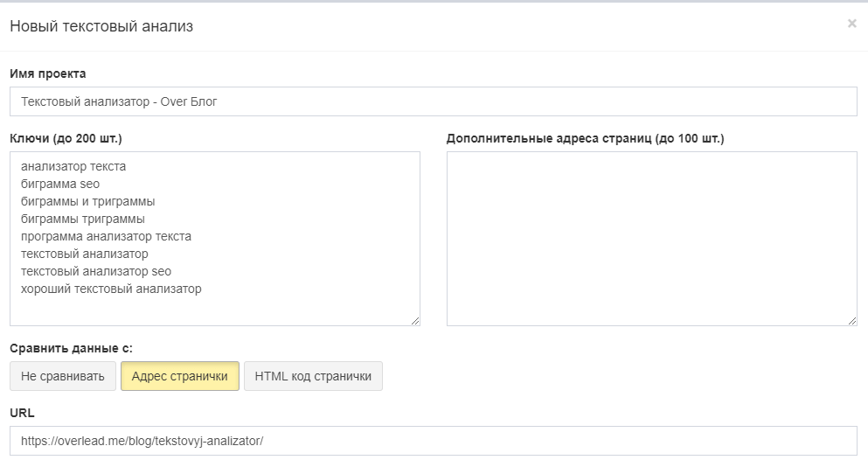Click the 'хороший текстовый анализатор' key line
The height and width of the screenshot is (467, 868).
[111, 289]
